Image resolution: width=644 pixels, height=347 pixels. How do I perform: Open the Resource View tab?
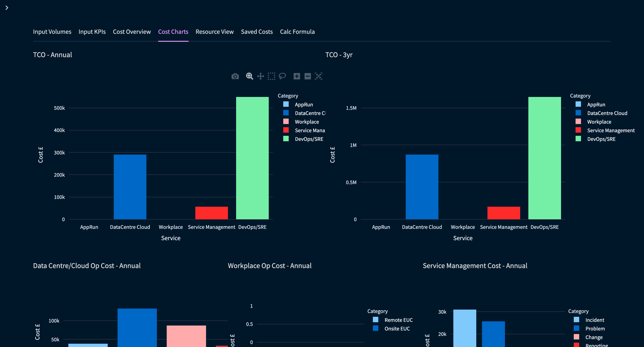point(215,32)
